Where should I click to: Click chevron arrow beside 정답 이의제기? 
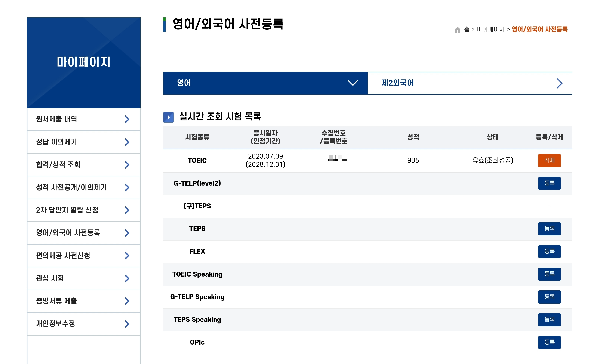point(127,142)
